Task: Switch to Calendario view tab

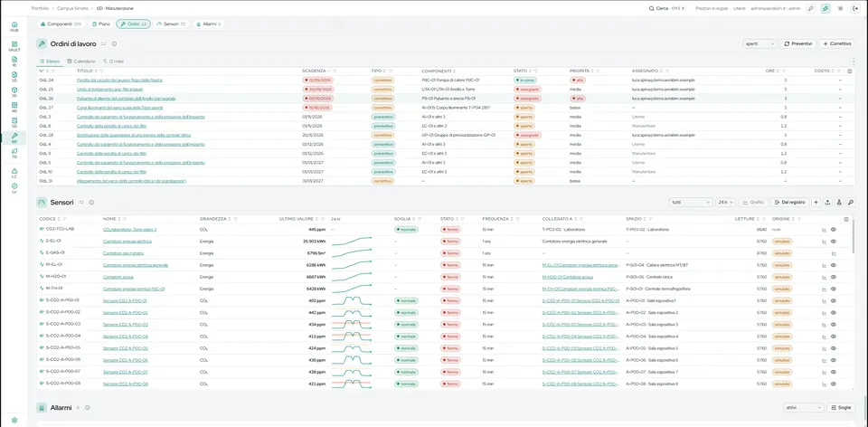Action: click(80, 61)
